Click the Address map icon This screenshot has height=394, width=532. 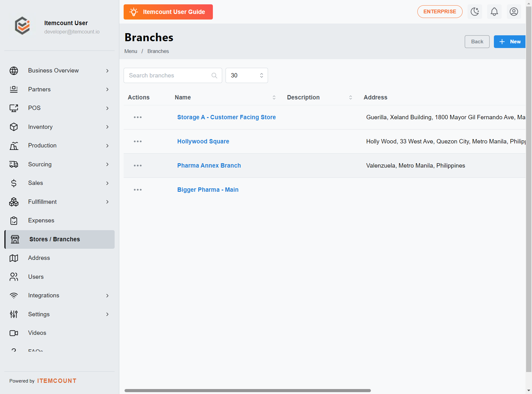14,258
